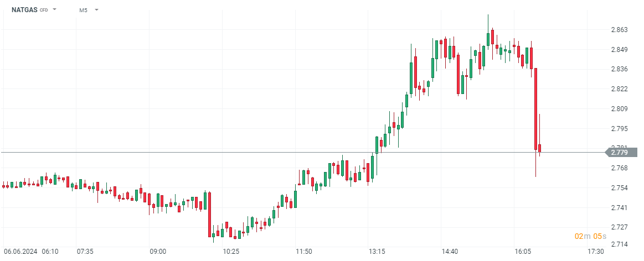Click the 2.822 price scale value

pyautogui.click(x=620, y=89)
